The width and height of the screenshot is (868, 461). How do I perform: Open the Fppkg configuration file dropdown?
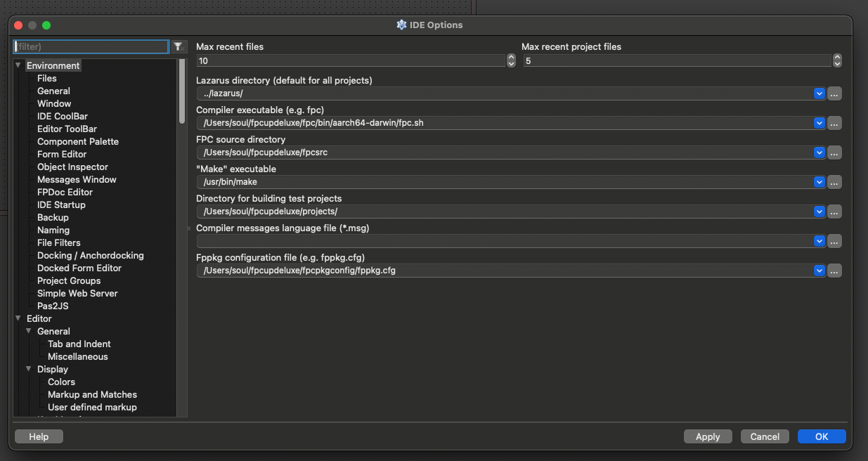click(x=819, y=271)
